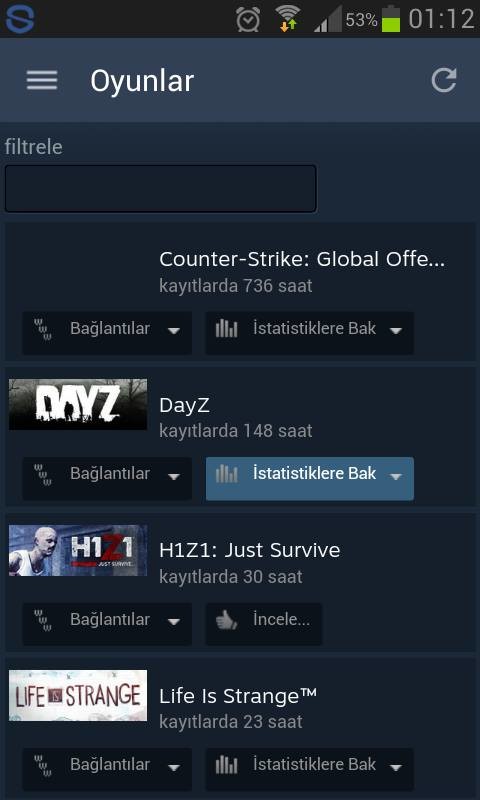
Task: Expand İstatistiklere Bak dropdown for DayZ
Action: (x=310, y=478)
